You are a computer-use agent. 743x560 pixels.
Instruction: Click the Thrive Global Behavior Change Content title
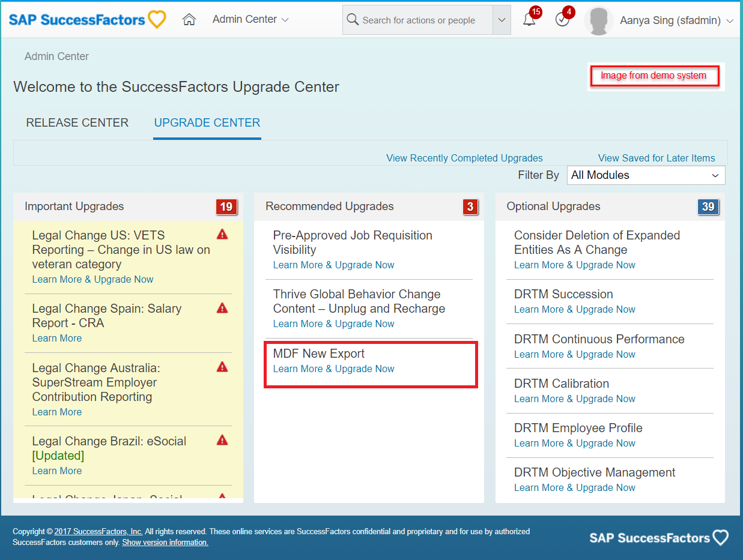359,301
